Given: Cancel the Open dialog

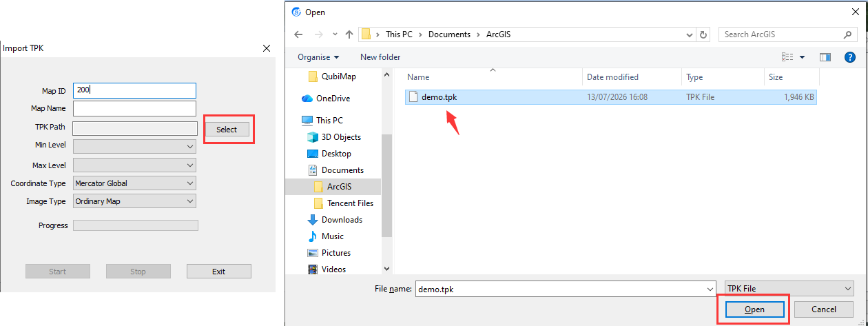Looking at the screenshot, I should point(824,309).
